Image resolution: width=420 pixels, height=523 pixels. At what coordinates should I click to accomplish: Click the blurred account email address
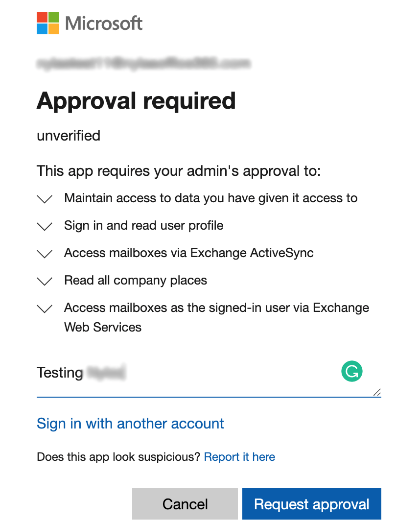coord(143,63)
